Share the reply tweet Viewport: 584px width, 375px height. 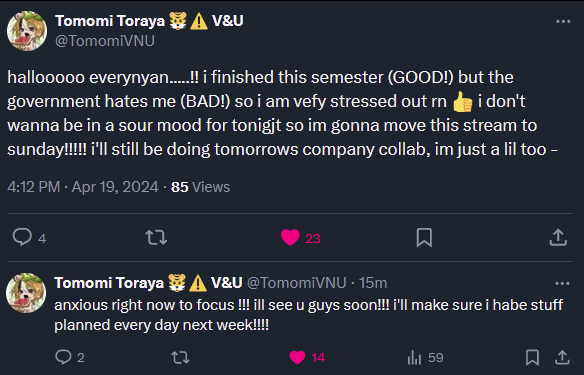pyautogui.click(x=562, y=357)
